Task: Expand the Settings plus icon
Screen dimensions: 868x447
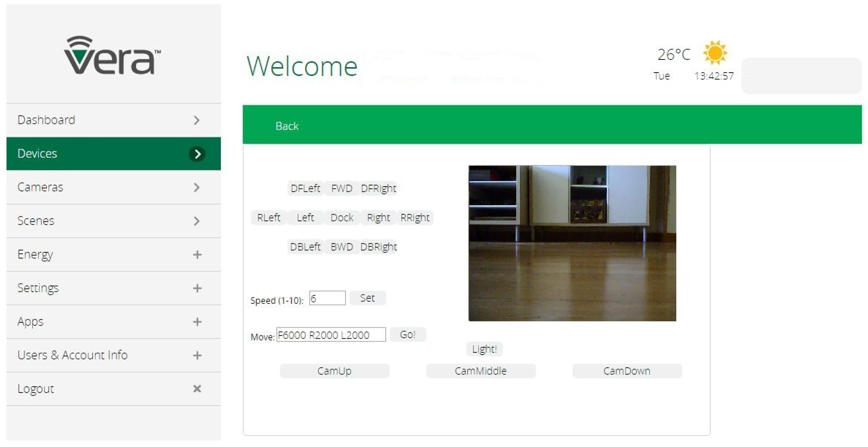Action: [197, 288]
